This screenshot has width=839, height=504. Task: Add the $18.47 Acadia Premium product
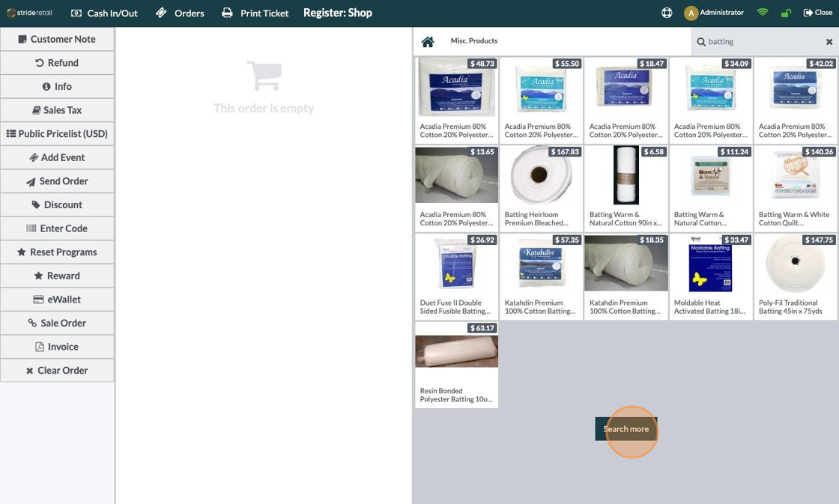[626, 100]
